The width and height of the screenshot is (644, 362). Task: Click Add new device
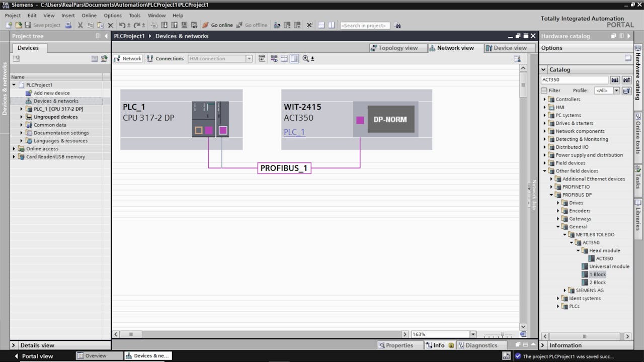(x=51, y=93)
